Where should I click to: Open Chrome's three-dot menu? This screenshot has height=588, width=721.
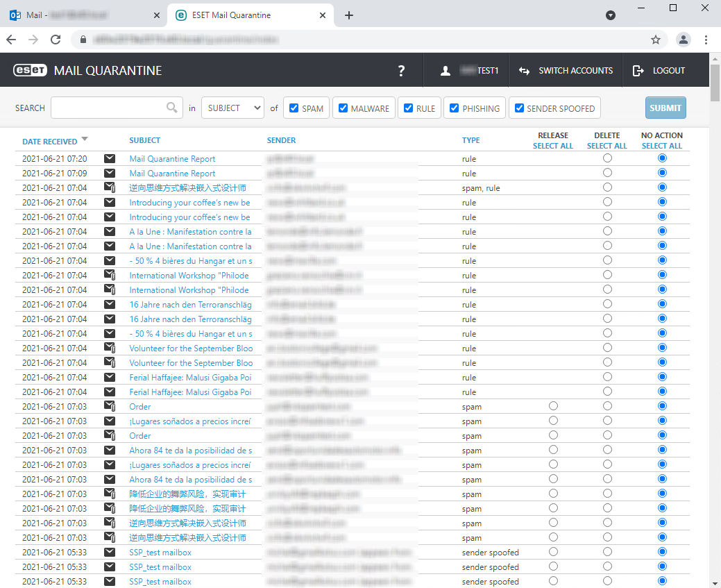click(706, 40)
